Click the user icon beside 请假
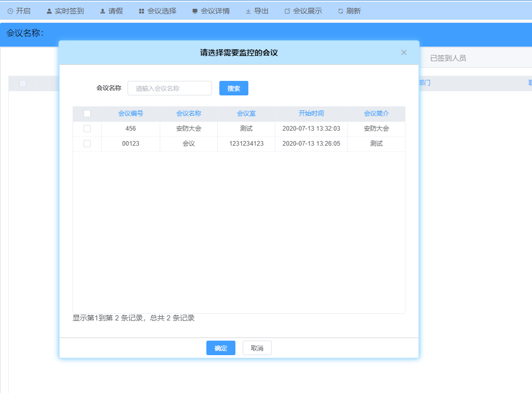The height and width of the screenshot is (393, 532). (103, 11)
